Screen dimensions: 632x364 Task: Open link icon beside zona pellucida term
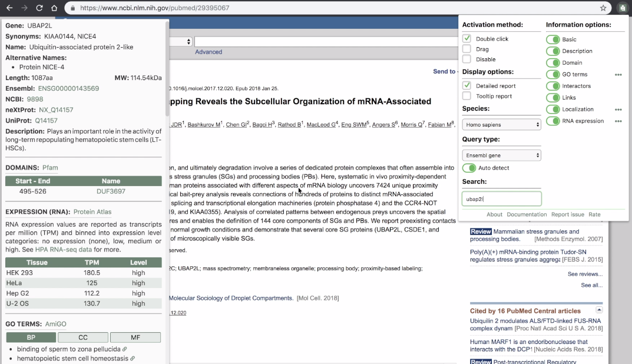pos(124,349)
